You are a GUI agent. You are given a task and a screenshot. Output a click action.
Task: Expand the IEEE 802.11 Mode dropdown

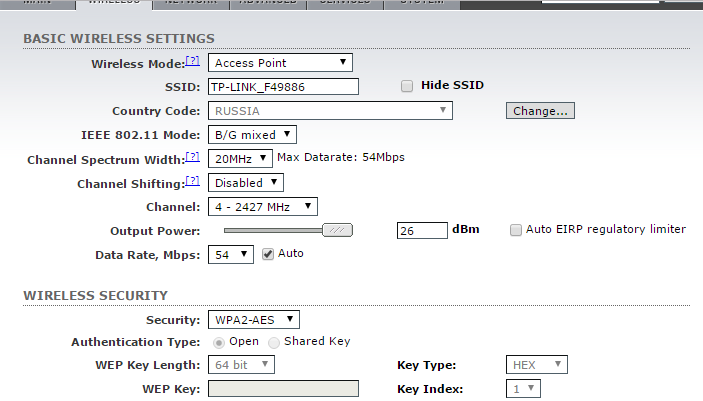point(252,134)
